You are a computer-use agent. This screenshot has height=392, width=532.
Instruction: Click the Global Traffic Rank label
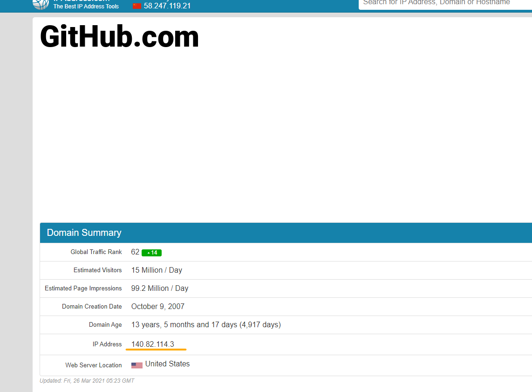pos(96,252)
